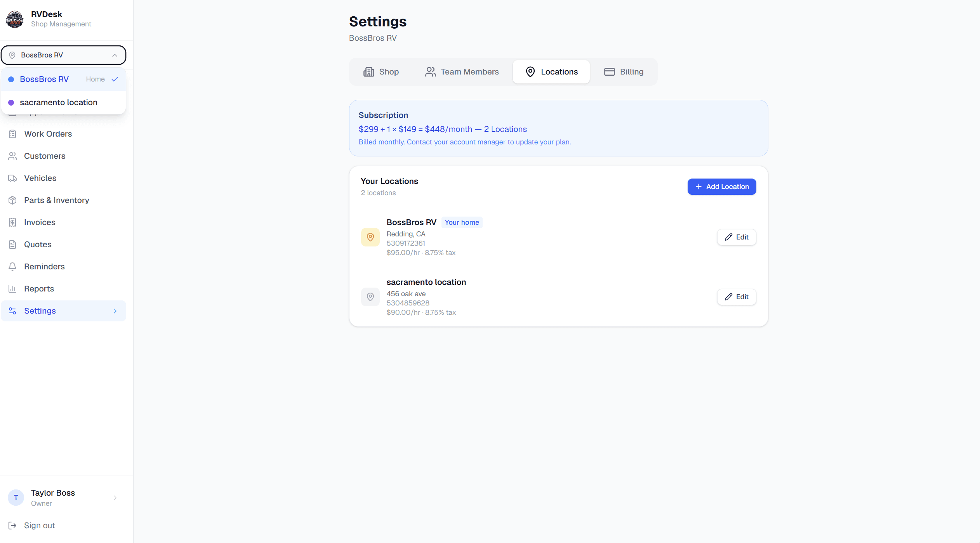Click the Add Location button
The image size is (980, 543).
(722, 187)
